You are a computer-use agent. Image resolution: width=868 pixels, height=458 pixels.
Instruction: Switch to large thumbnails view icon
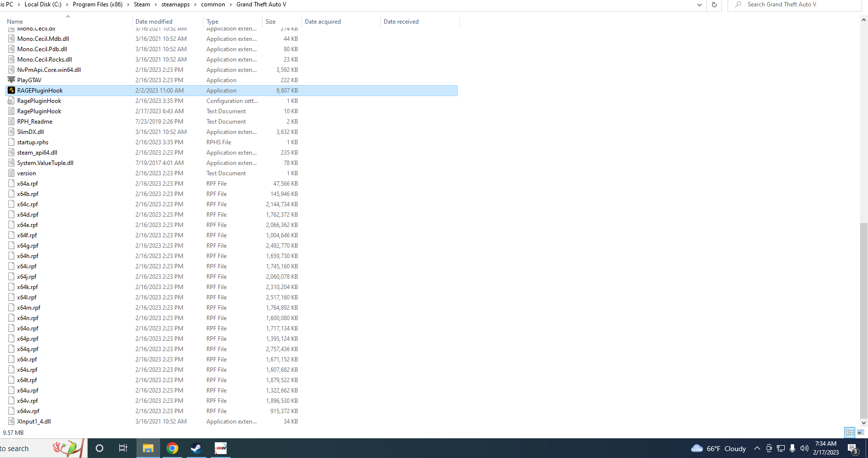click(x=861, y=432)
